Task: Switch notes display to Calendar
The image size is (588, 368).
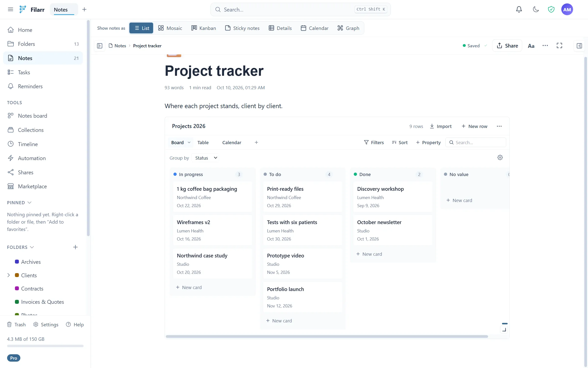Action: coord(315,28)
